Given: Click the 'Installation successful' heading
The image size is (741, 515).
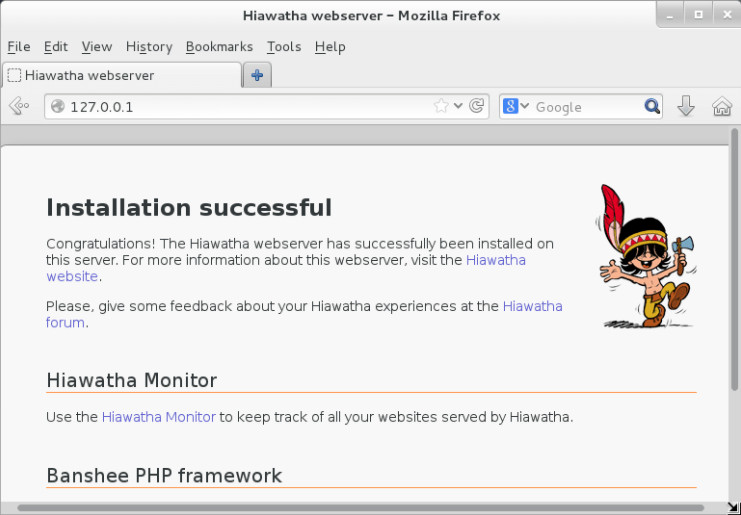Looking at the screenshot, I should 189,207.
